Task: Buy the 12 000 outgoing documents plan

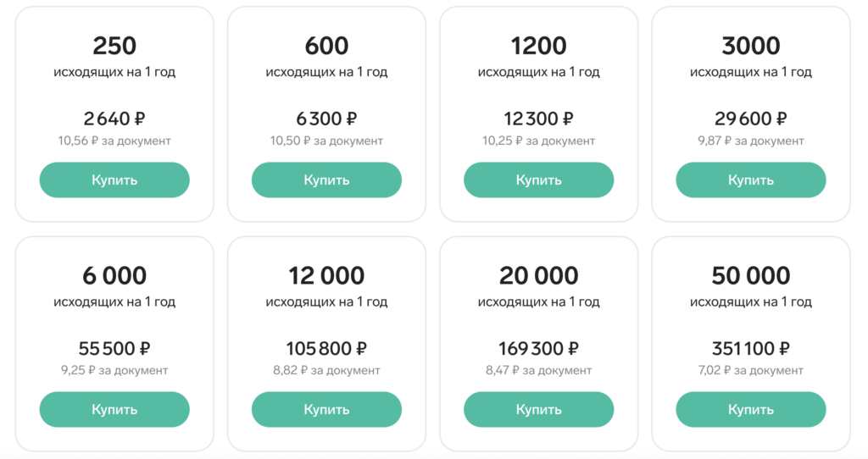Action: [326, 409]
